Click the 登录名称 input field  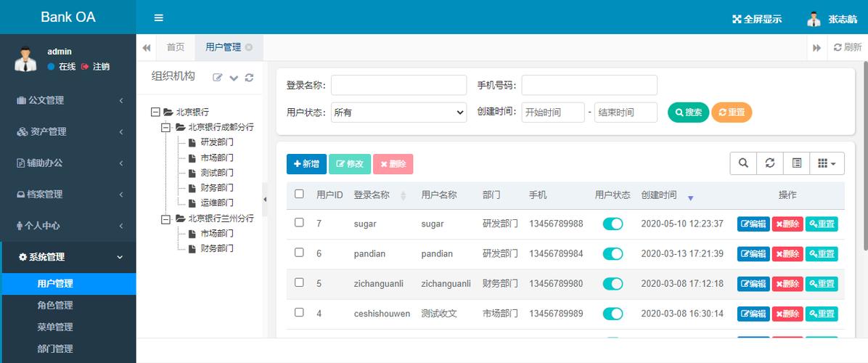click(x=398, y=85)
